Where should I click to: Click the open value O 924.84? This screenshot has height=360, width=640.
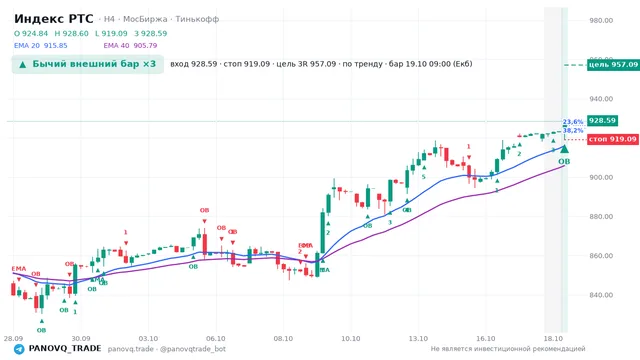click(31, 33)
